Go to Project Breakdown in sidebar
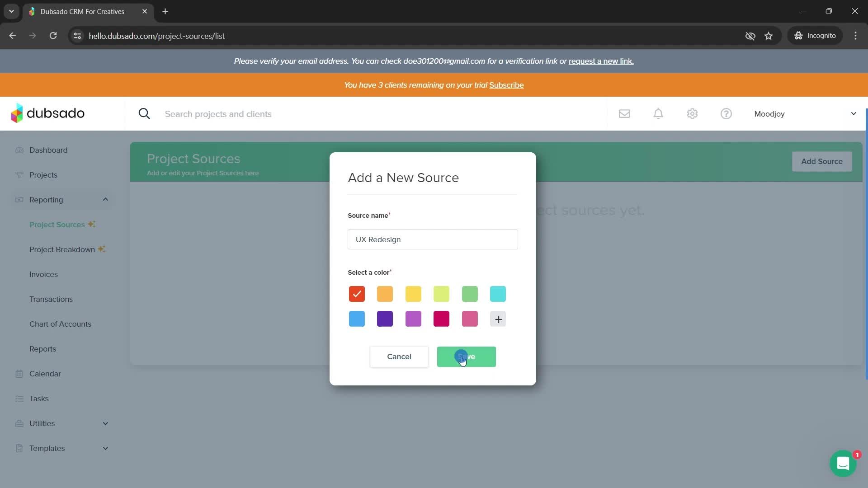The height and width of the screenshot is (488, 868). (x=62, y=249)
